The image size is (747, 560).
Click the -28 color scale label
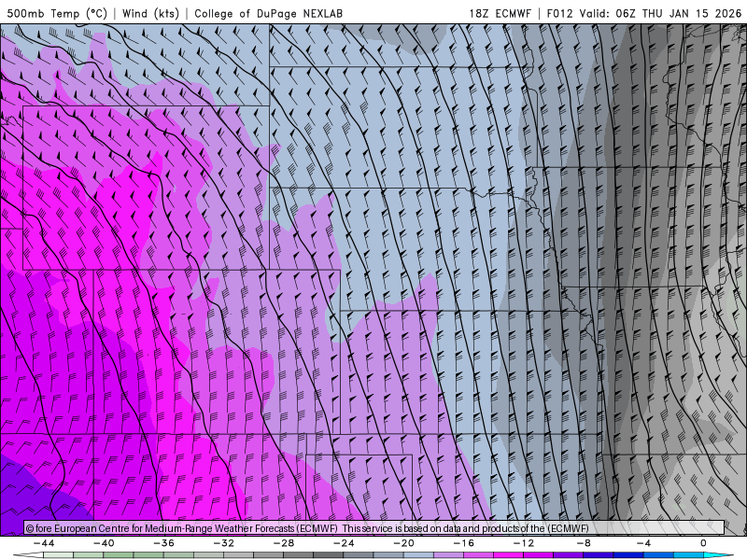(x=284, y=543)
